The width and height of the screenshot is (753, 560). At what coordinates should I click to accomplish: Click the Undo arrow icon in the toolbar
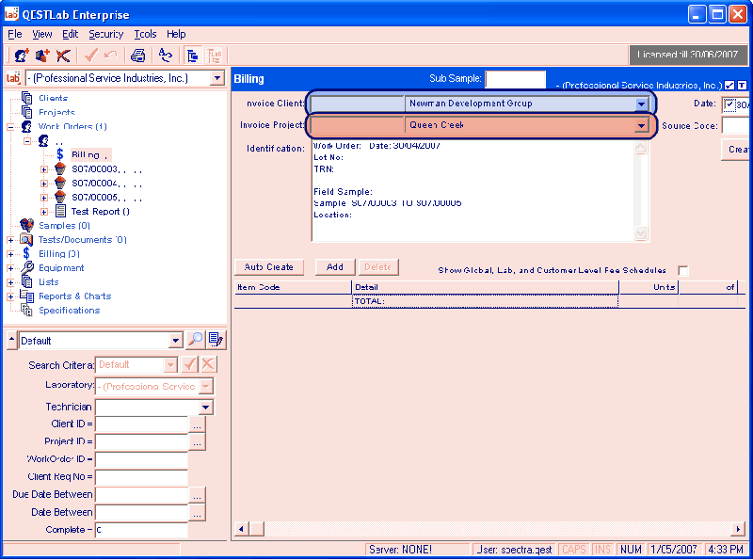tap(109, 54)
